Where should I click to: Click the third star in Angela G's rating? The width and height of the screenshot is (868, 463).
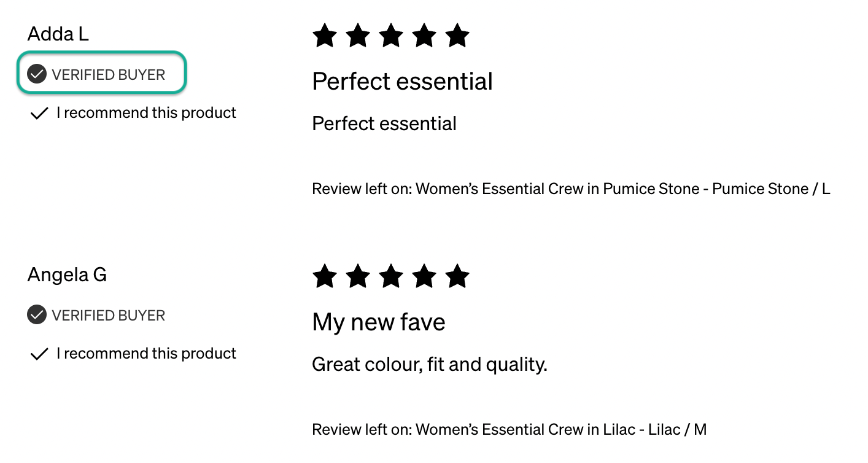(391, 276)
